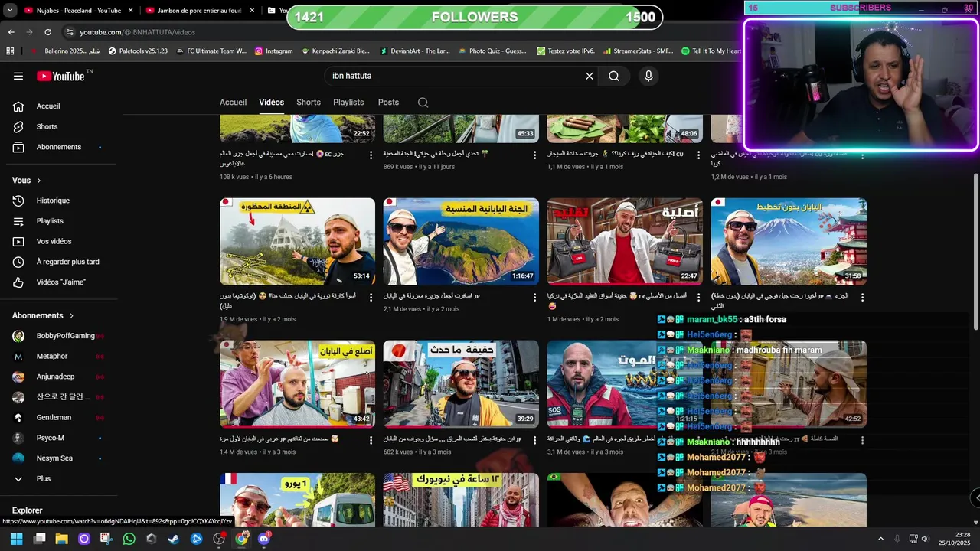Switch to channel Accueil tab
This screenshot has height=551, width=980.
pyautogui.click(x=233, y=103)
